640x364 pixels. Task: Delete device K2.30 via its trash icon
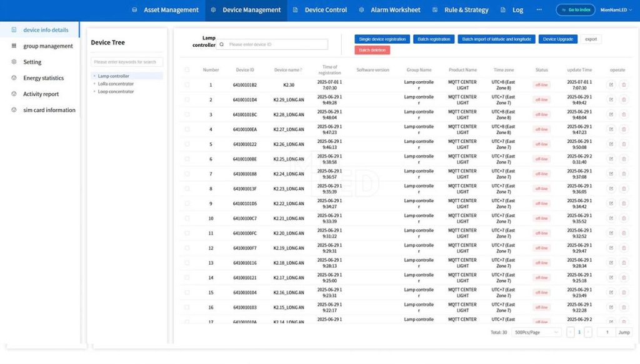click(624, 85)
